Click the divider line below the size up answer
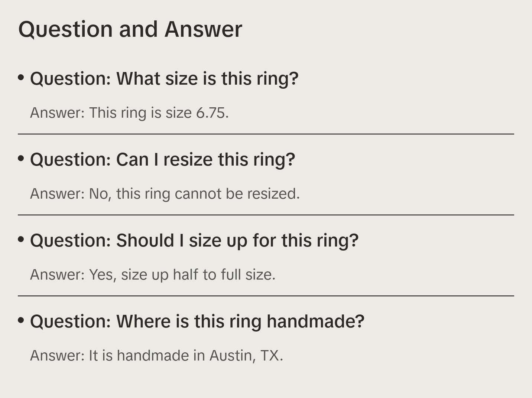Viewport: 532px width, 398px height. coord(266,296)
